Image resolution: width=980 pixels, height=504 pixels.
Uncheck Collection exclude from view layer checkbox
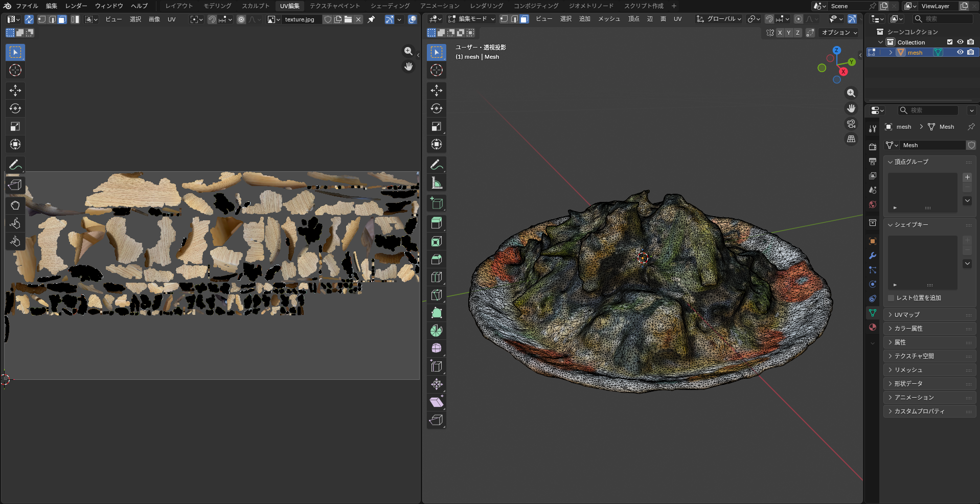[950, 42]
